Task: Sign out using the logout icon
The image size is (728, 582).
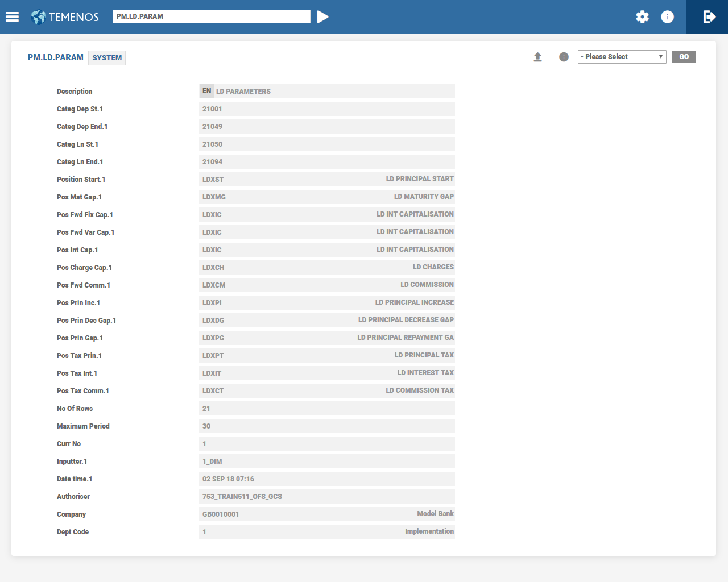Action: coord(709,17)
